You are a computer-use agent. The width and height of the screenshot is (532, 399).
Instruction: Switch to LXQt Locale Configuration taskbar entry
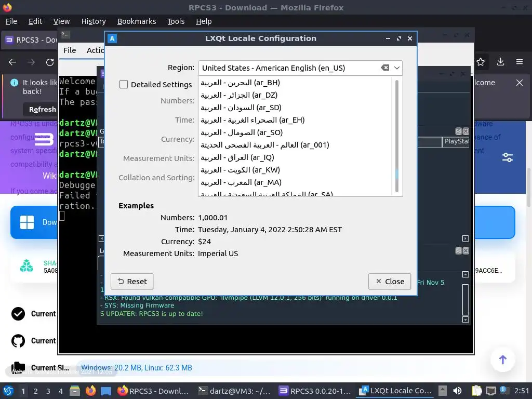[395, 391]
